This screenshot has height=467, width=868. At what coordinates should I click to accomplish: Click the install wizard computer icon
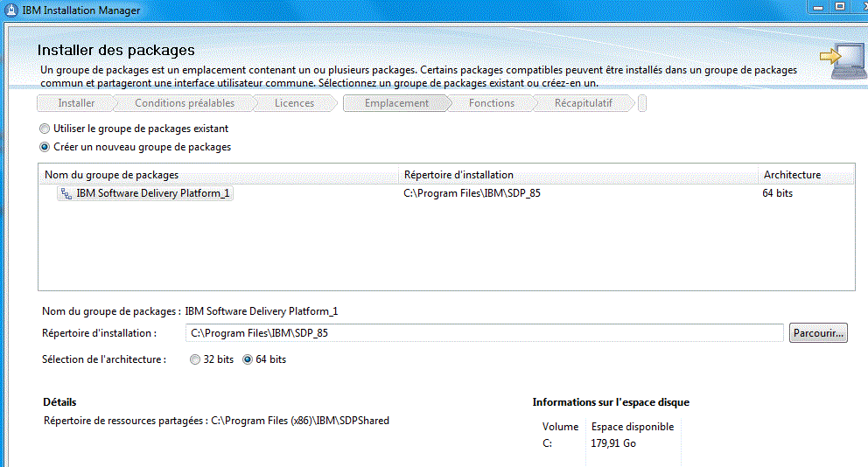[x=843, y=61]
